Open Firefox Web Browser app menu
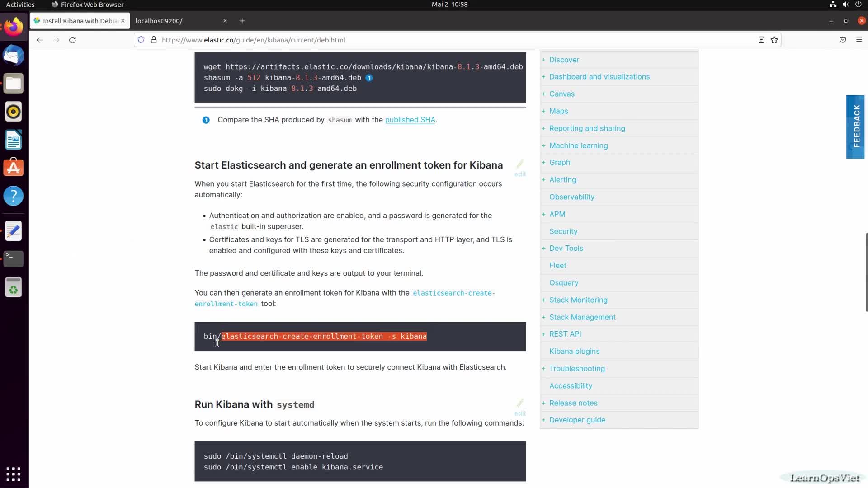The width and height of the screenshot is (868, 488). point(87,5)
